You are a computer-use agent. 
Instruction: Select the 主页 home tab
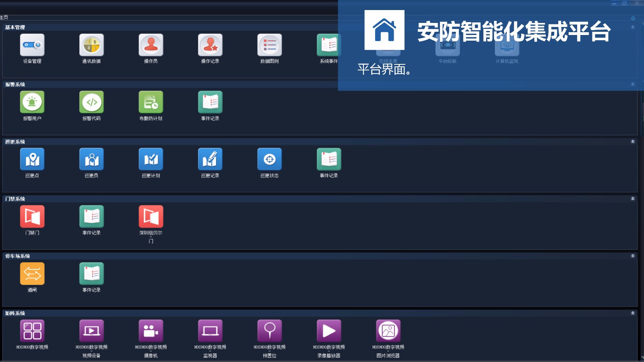pyautogui.click(x=4, y=17)
